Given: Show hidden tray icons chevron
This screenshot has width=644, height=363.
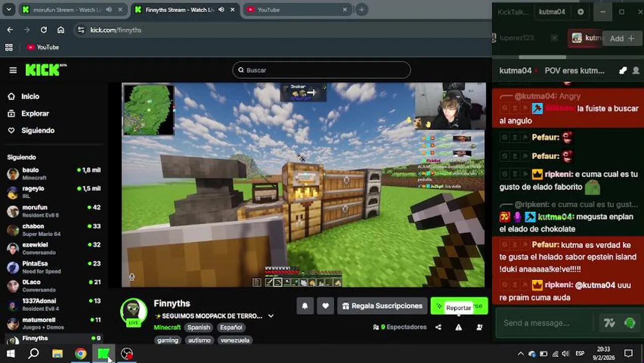Looking at the screenshot, I should (x=521, y=353).
